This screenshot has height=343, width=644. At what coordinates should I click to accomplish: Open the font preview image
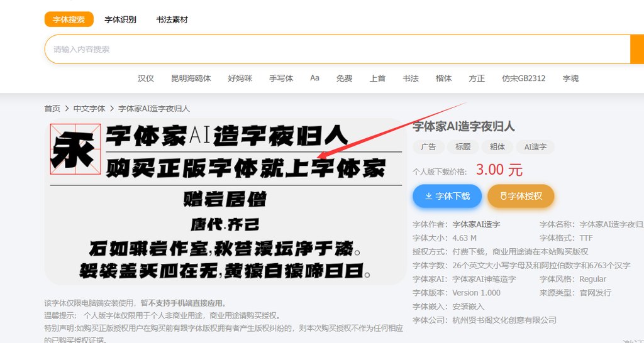coord(226,202)
